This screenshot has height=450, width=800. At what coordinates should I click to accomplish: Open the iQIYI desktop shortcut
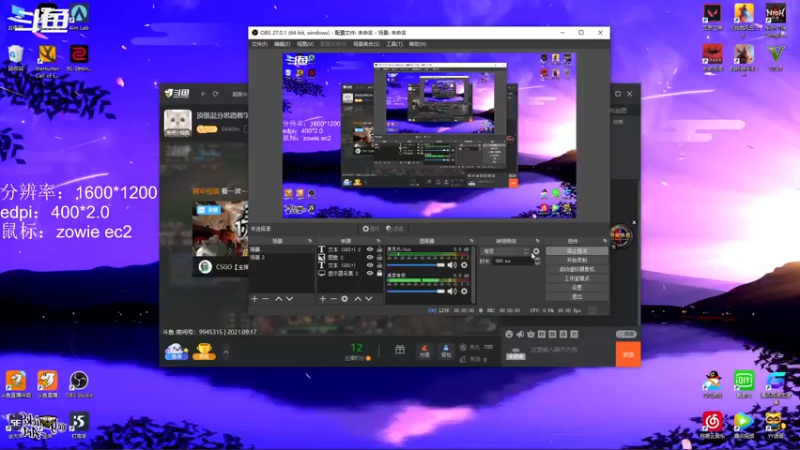pos(743,384)
